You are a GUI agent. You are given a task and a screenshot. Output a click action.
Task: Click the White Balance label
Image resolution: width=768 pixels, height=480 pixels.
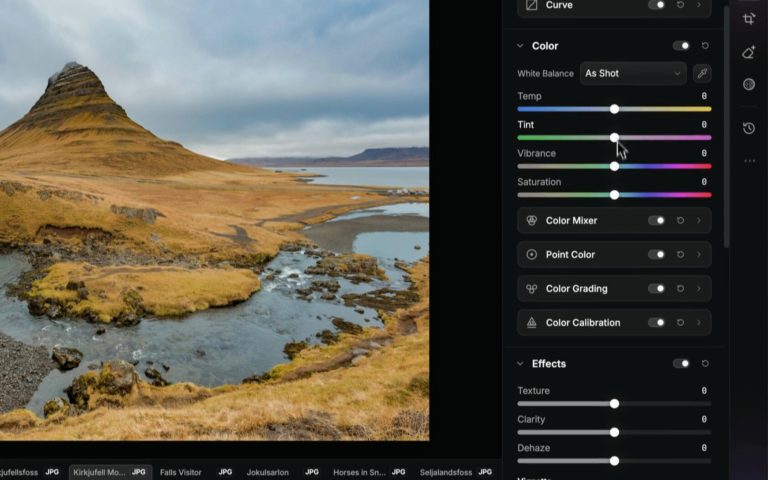(545, 73)
